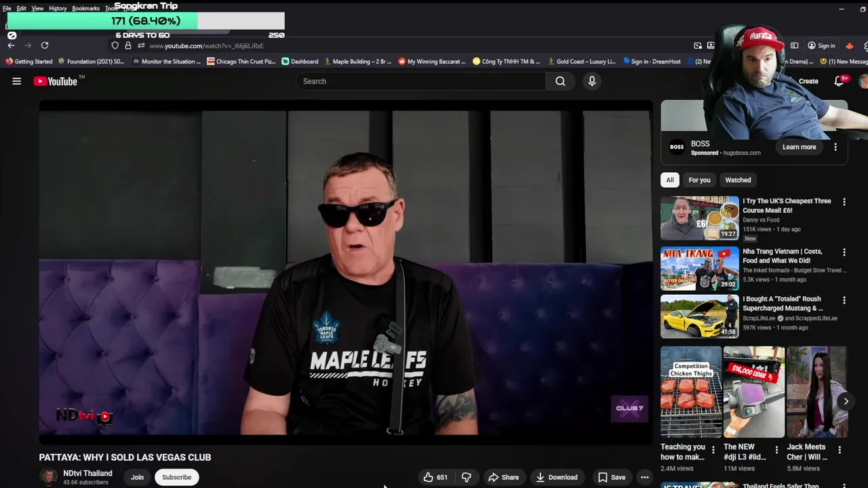Open menu for Totaled Roush Mustang video
Image resolution: width=868 pixels, height=488 pixels.
pos(844,300)
